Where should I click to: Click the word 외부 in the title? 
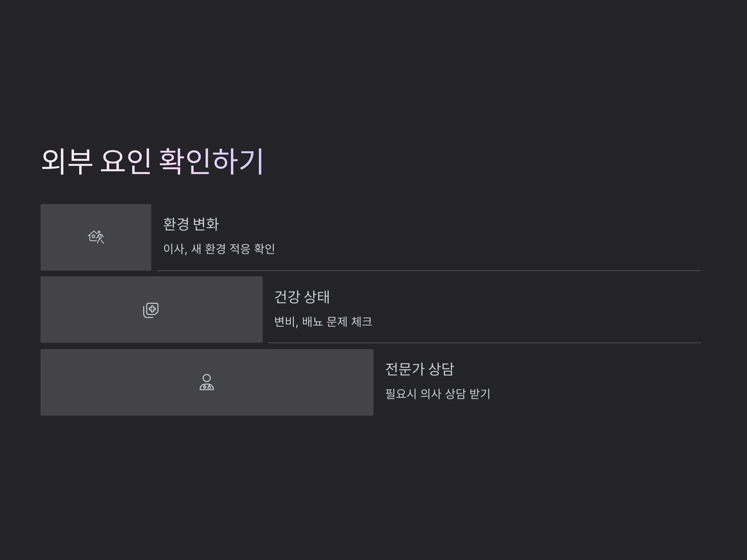(67, 161)
